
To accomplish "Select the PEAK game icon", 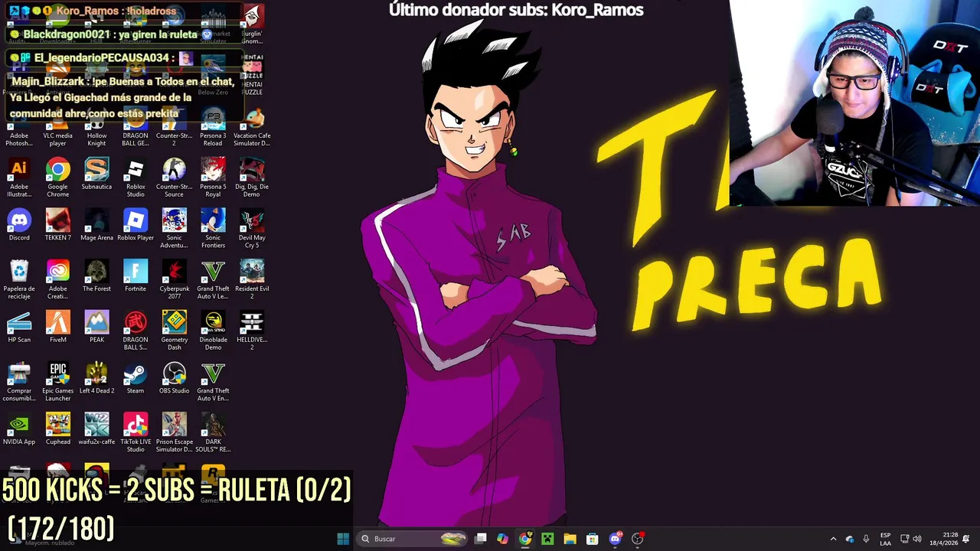I will [96, 327].
